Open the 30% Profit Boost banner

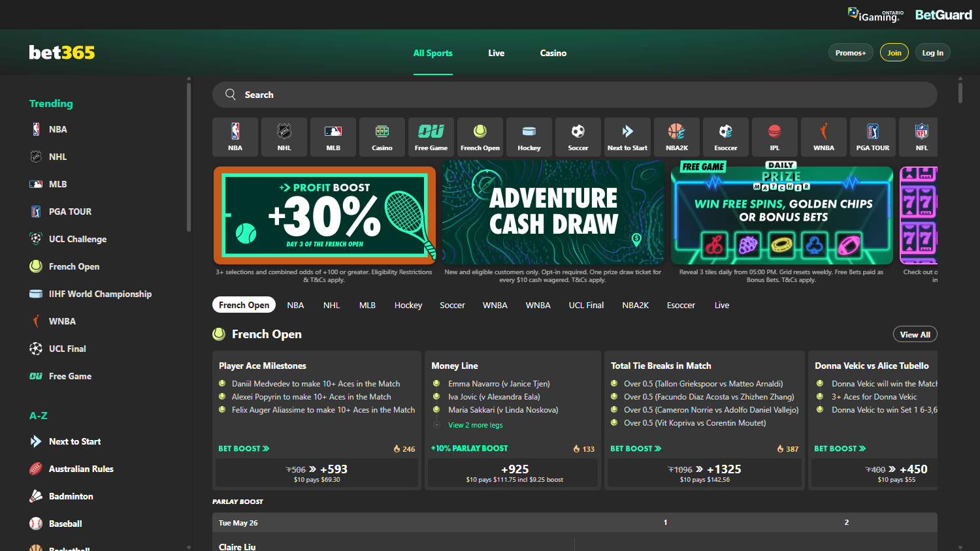(325, 215)
